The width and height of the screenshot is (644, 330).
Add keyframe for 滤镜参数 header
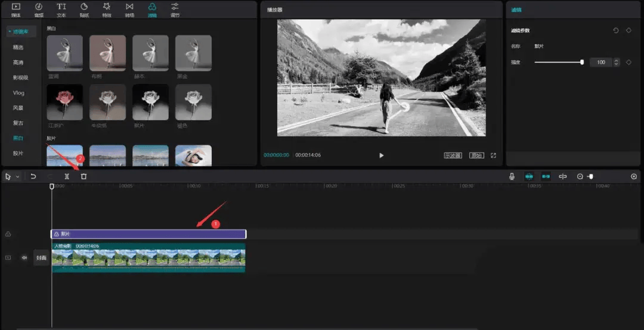point(628,30)
